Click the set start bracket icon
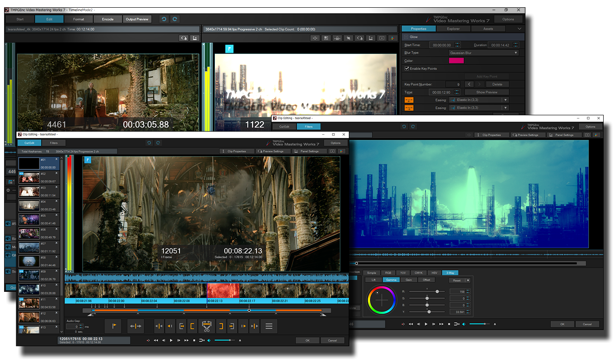Screen dimensions: 615x364 pyautogui.click(x=193, y=326)
